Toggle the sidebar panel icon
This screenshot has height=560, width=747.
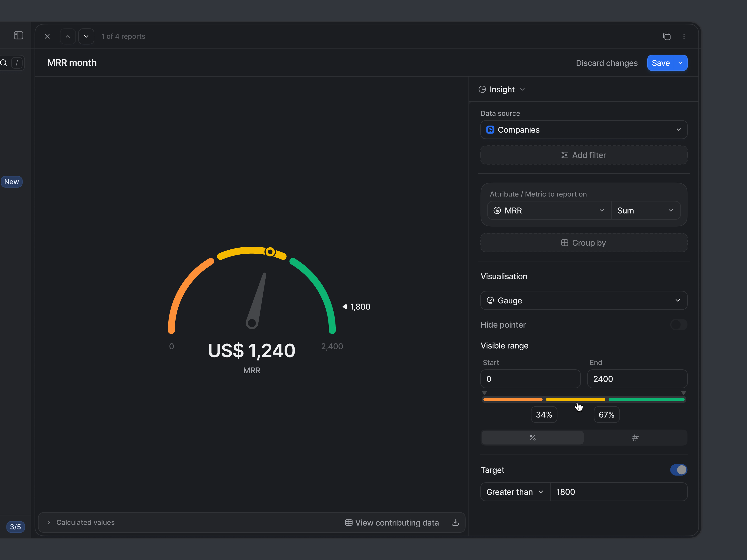[19, 35]
